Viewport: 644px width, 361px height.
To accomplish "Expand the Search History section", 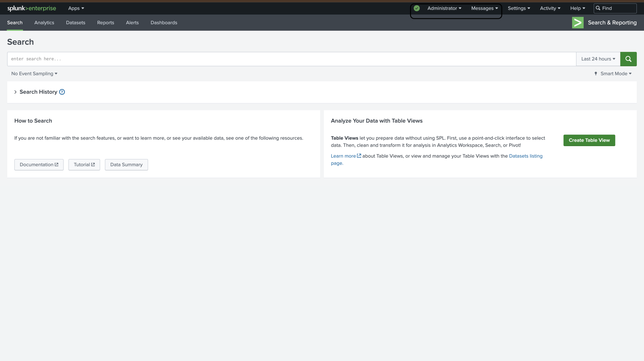I will click(x=15, y=92).
